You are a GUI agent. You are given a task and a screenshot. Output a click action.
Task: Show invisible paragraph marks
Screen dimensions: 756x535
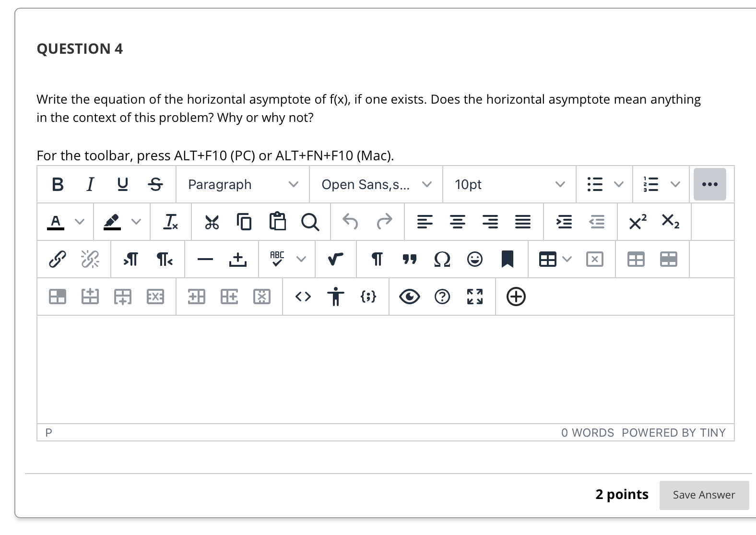(x=377, y=259)
